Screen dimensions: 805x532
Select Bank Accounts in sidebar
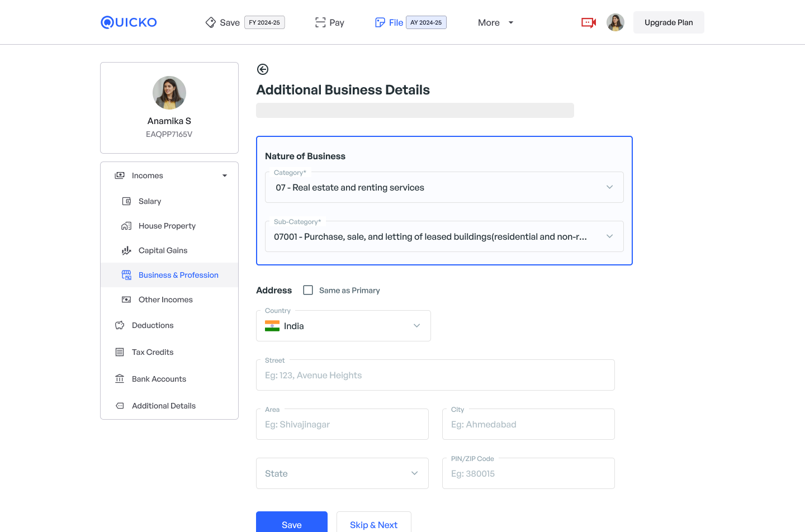tap(159, 379)
